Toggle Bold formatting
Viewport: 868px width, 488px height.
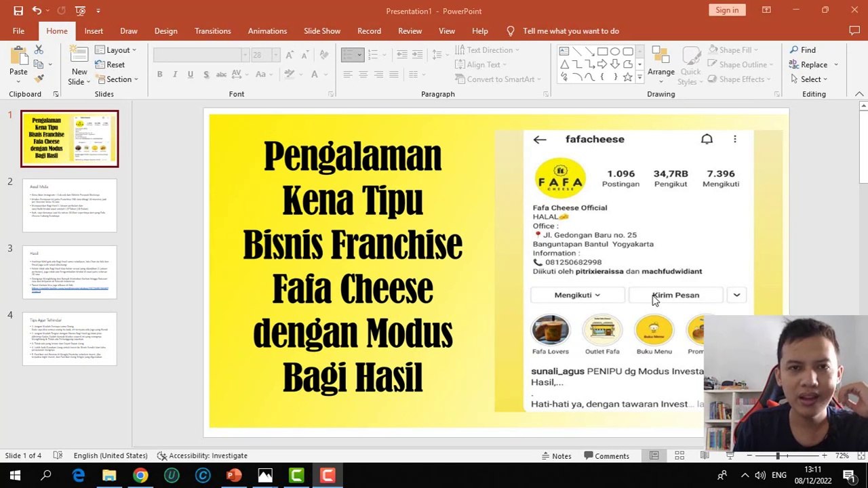159,74
